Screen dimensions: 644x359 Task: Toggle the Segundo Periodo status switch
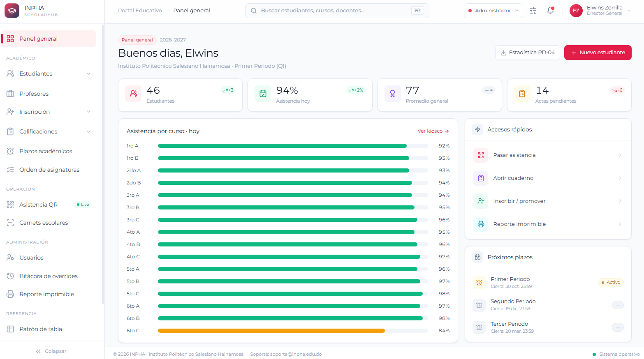point(618,305)
